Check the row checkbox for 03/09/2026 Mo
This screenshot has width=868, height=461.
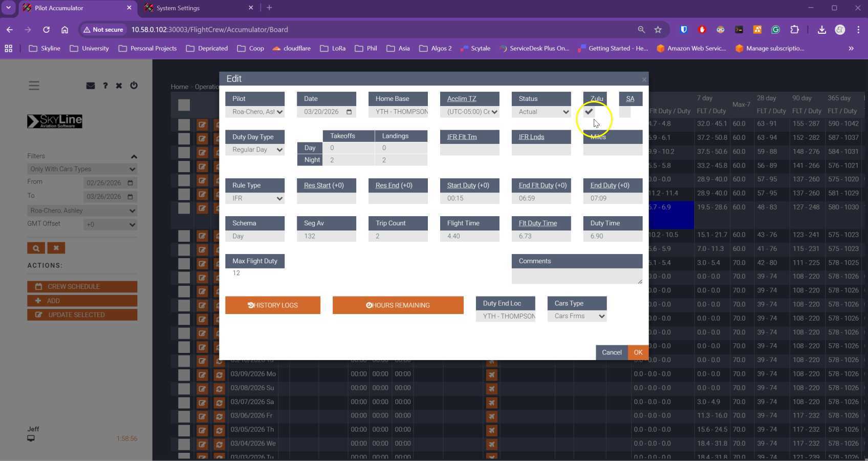184,374
